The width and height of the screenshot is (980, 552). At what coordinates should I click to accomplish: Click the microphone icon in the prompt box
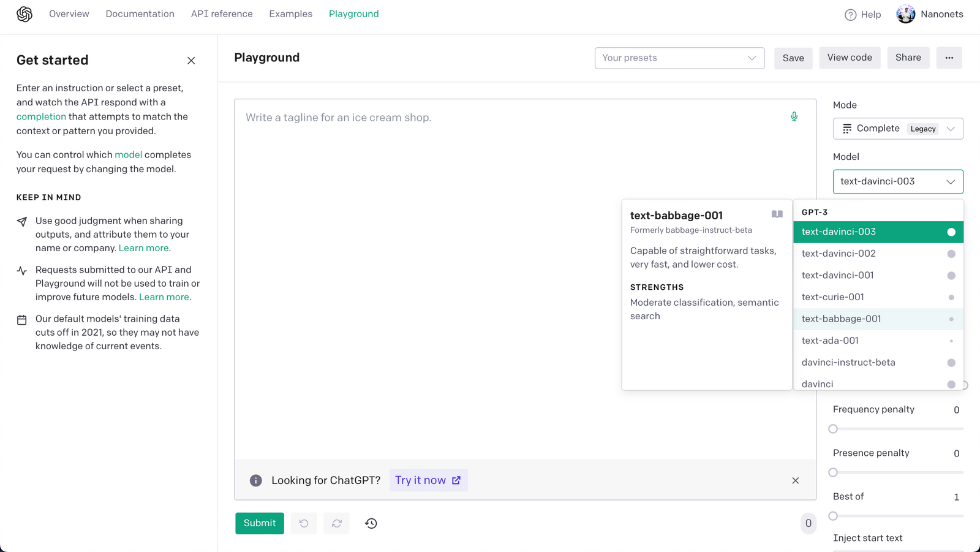click(794, 116)
